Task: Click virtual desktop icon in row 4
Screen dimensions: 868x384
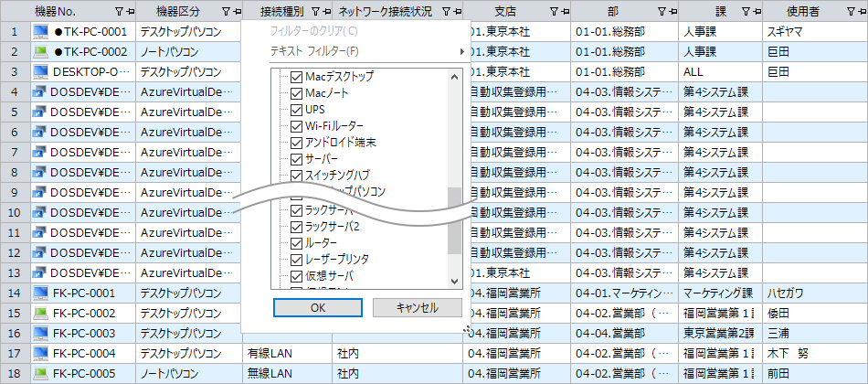Action: (x=39, y=92)
